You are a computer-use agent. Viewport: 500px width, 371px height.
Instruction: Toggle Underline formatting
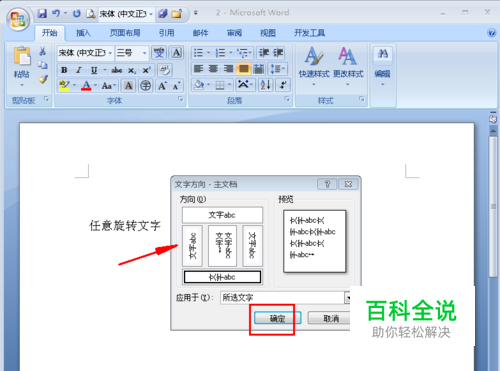tap(94, 70)
